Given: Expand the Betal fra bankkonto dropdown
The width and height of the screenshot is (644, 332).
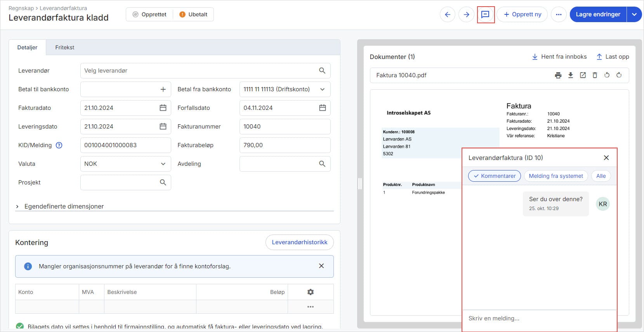Looking at the screenshot, I should point(285,89).
